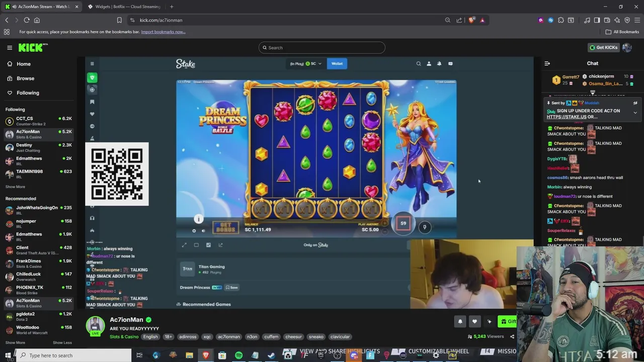
Task: Click the Kick search field
Action: [322, 48]
